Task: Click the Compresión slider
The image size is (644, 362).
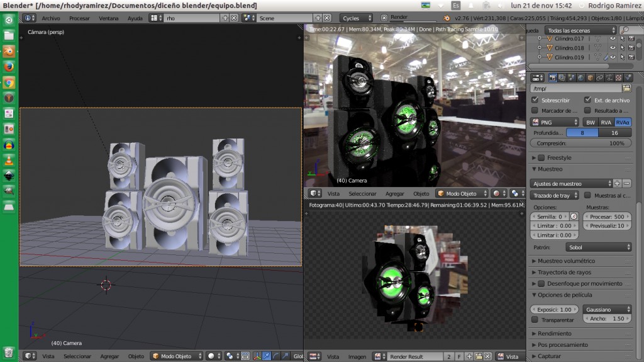Action: coord(580,143)
